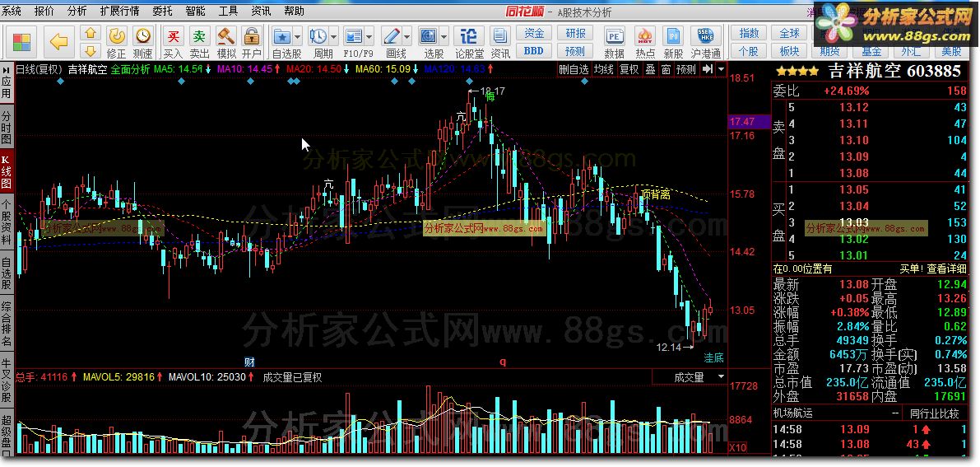
Task: Open the F10/F9 info icon
Action: coord(354,35)
